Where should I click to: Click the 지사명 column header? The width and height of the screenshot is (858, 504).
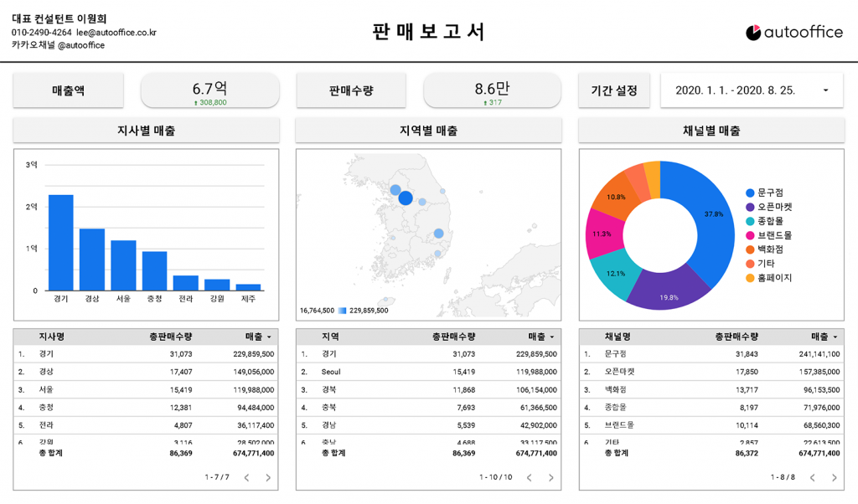pyautogui.click(x=51, y=337)
